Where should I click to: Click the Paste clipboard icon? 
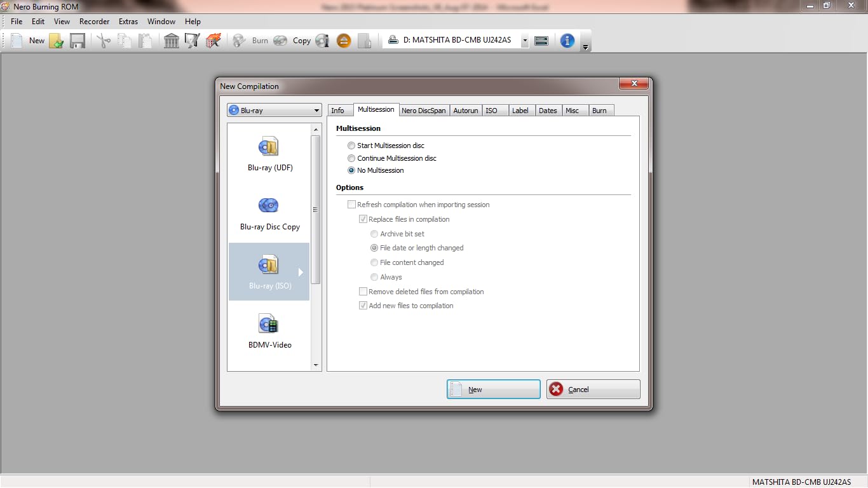click(146, 41)
